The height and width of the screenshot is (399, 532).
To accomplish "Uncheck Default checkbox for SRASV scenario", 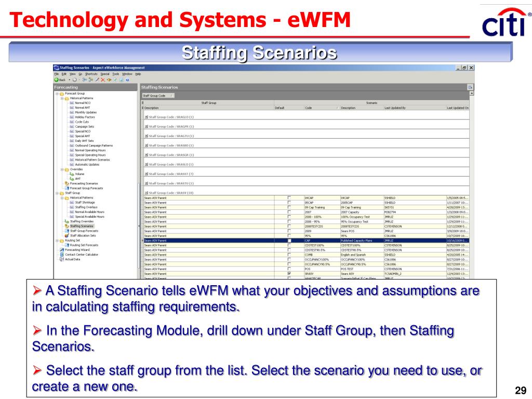I will point(289,273).
